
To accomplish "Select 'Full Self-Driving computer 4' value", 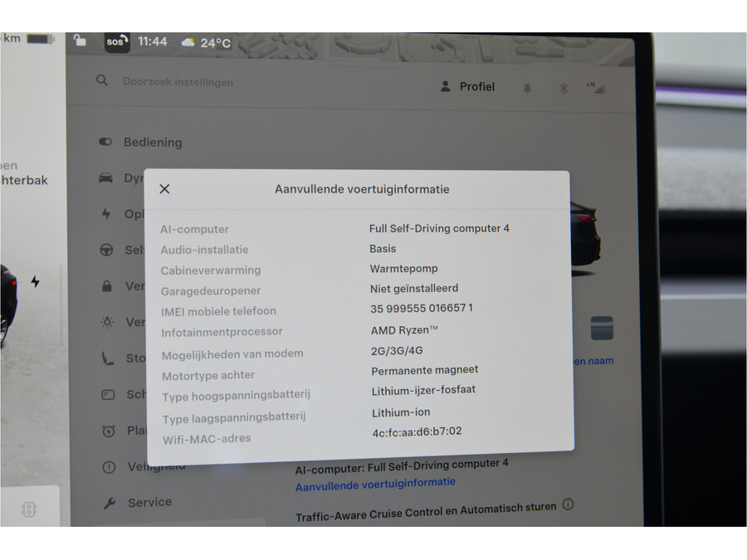I will 439,229.
